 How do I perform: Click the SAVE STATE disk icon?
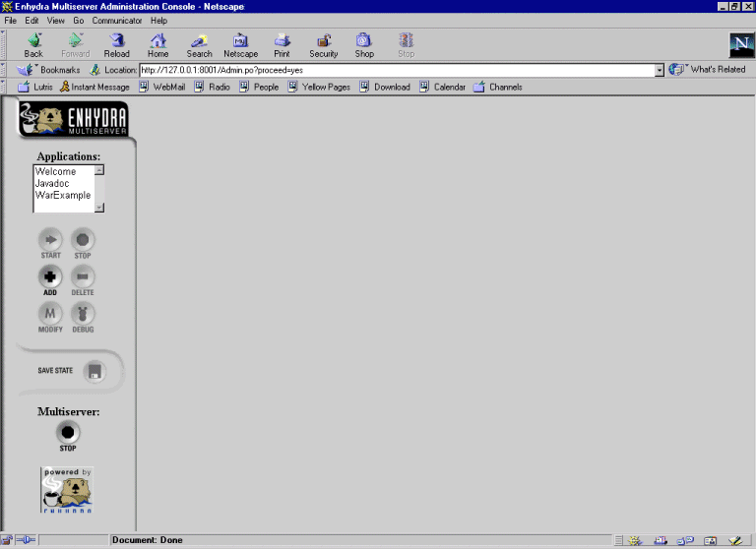[x=94, y=372]
